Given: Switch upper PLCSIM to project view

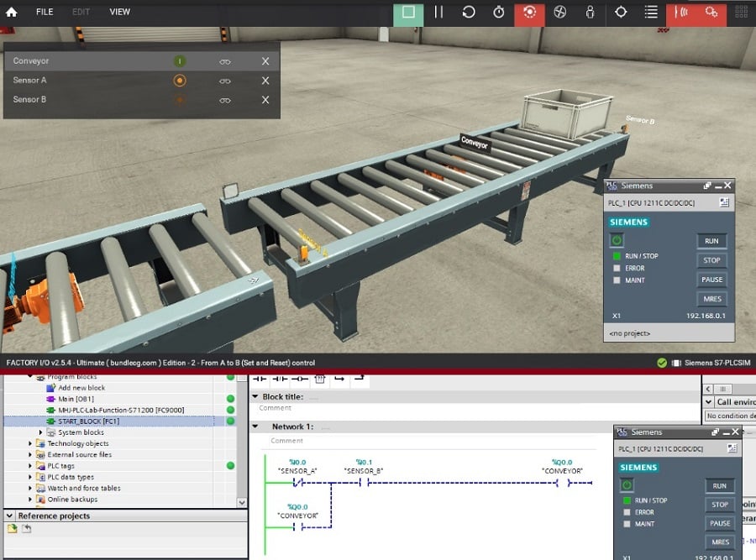Looking at the screenshot, I should point(724,202).
